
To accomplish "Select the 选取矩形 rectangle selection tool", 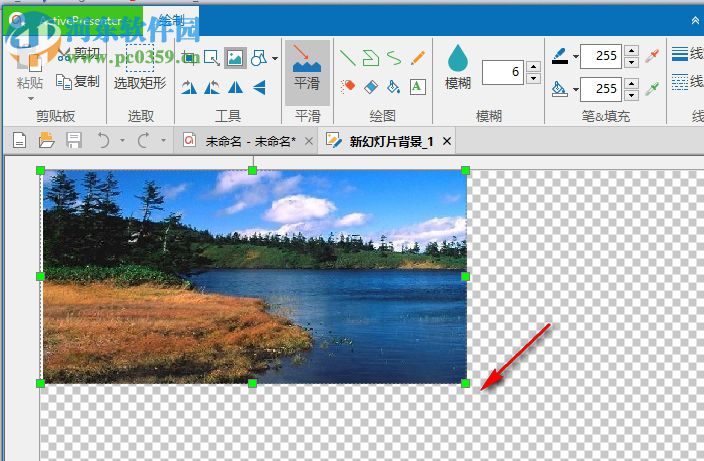I will pyautogui.click(x=140, y=68).
